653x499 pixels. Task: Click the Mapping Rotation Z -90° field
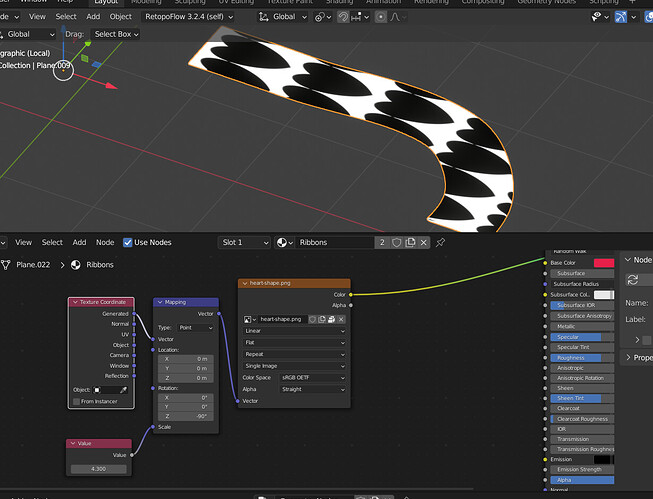[x=186, y=417]
